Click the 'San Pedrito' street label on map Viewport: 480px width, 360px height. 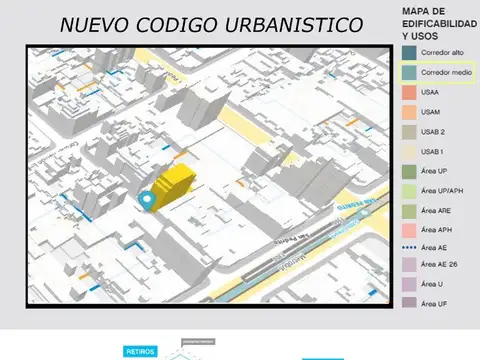(291, 238)
